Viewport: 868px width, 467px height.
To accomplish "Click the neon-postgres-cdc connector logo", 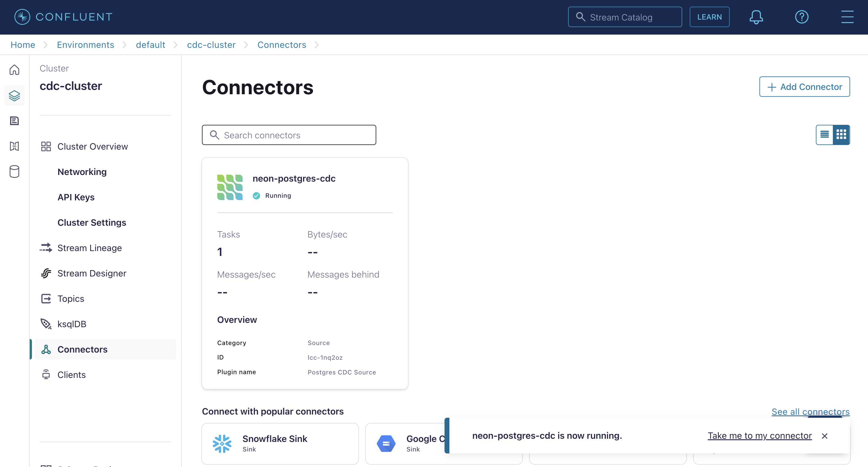I will (x=230, y=187).
